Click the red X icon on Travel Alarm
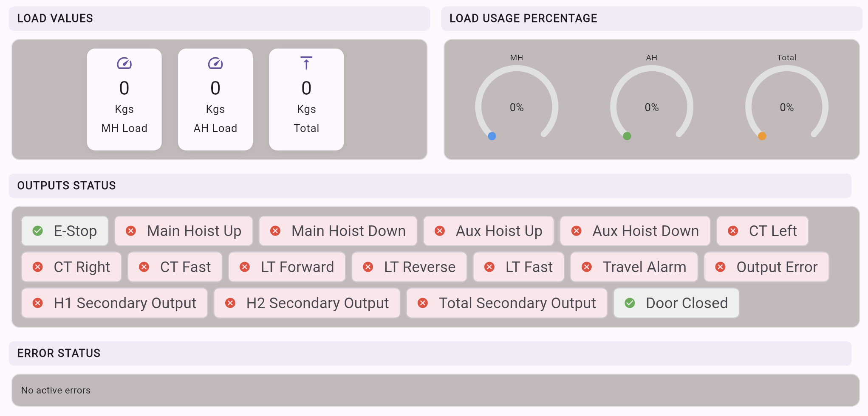 [587, 267]
